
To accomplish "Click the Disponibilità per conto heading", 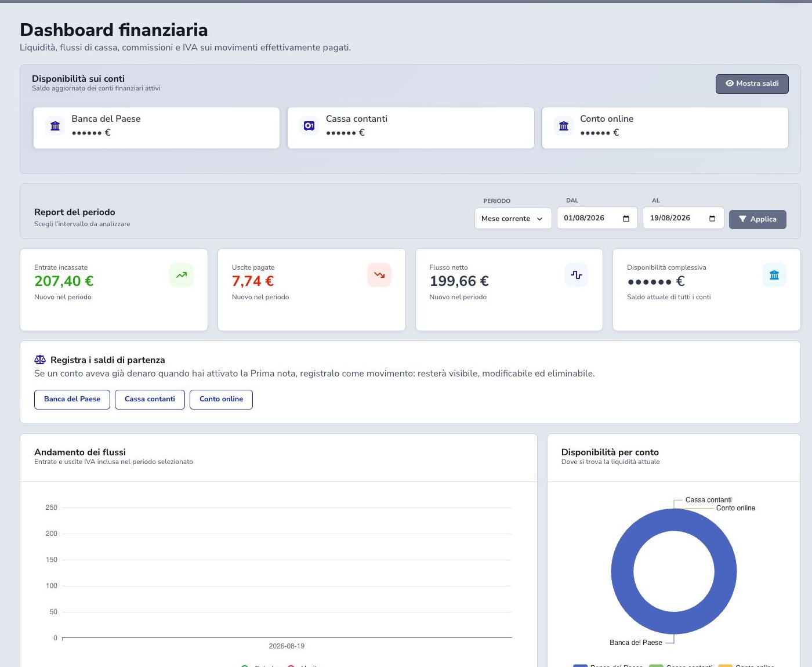I will point(610,452).
